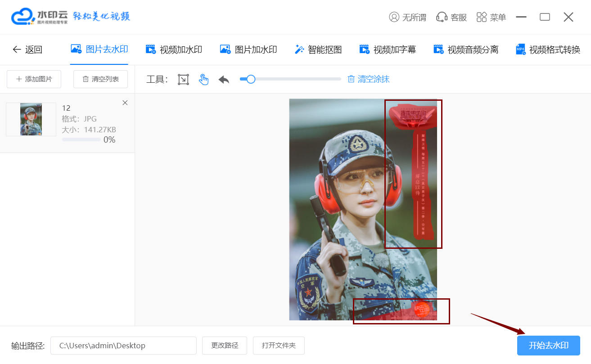This screenshot has height=364, width=591.
Task: Open the 智能抠图 tab
Action: (x=318, y=49)
